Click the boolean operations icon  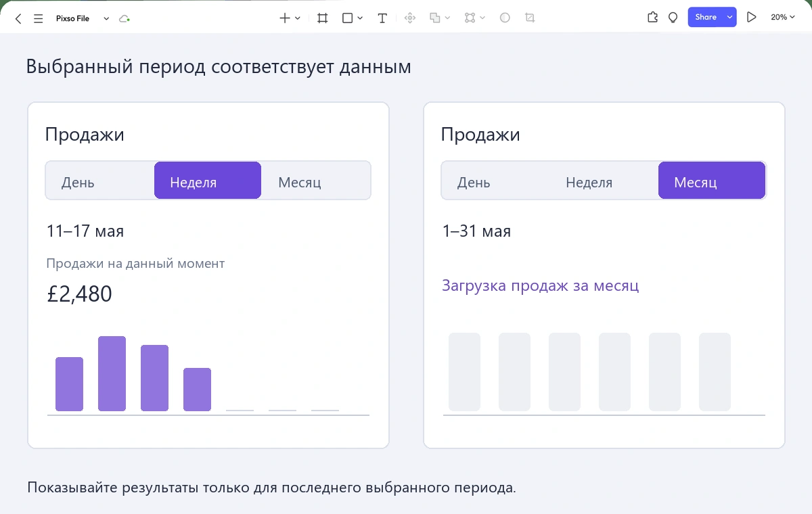(435, 18)
